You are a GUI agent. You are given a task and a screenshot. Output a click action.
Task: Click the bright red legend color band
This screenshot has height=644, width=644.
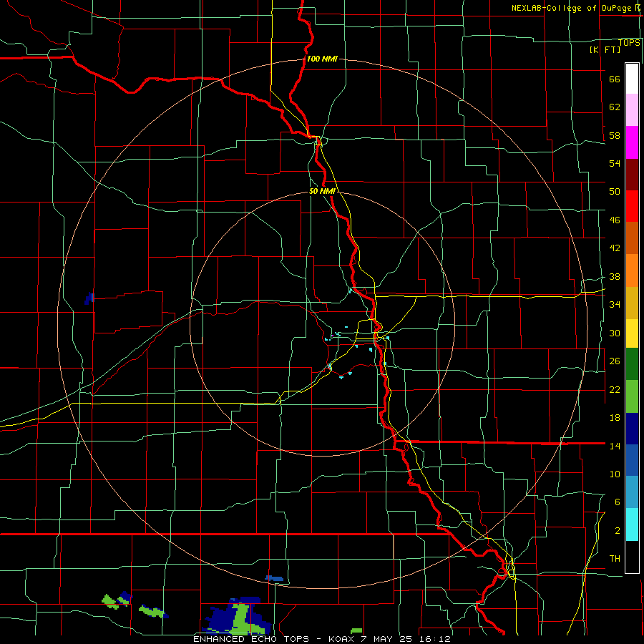pos(632,206)
